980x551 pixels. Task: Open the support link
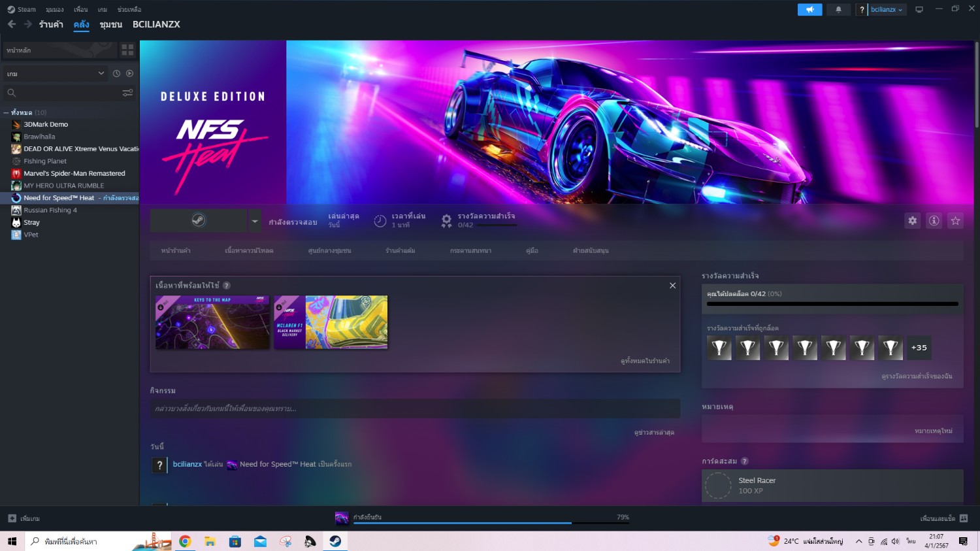click(591, 250)
